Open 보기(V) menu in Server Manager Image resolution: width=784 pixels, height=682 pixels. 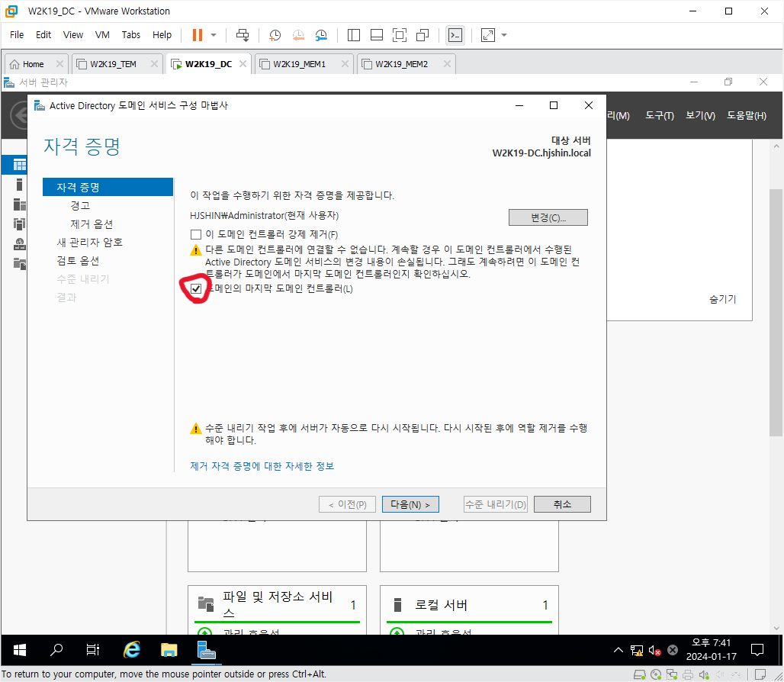coord(700,115)
